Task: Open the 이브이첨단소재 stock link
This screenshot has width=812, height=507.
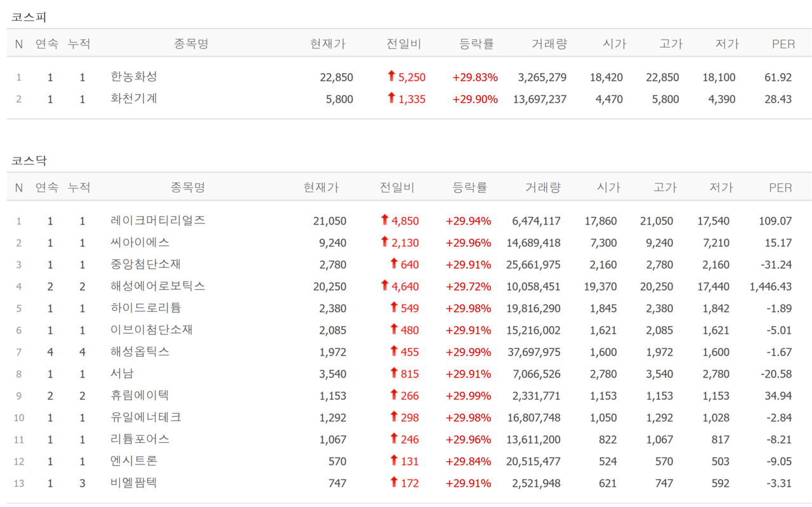Action: (152, 330)
